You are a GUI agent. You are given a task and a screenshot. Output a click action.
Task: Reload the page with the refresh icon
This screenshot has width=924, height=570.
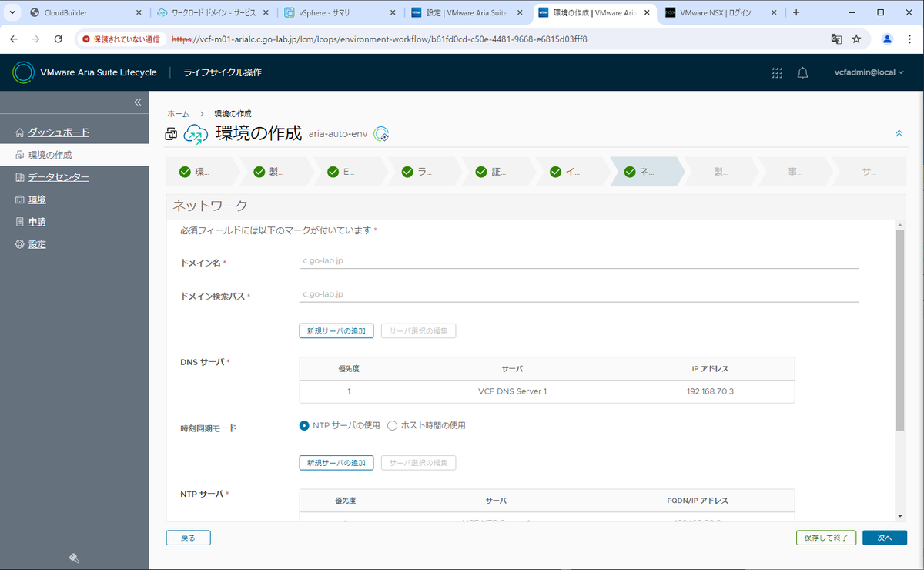[x=59, y=39]
